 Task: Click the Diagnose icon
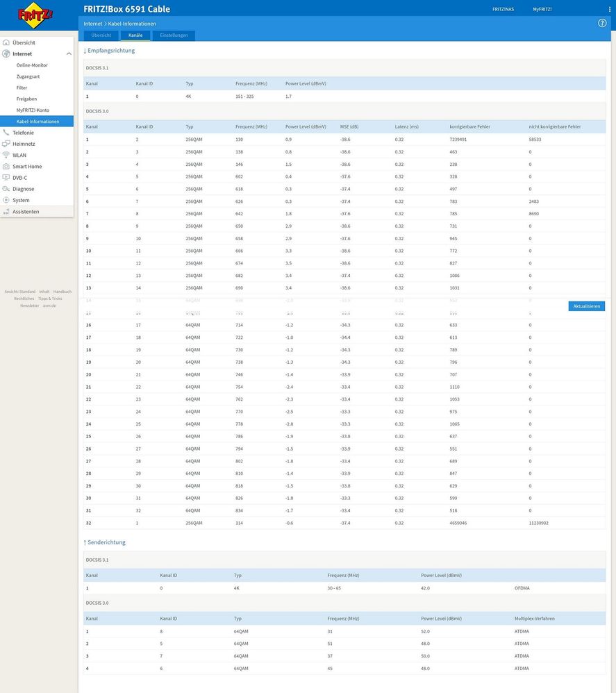click(x=6, y=189)
